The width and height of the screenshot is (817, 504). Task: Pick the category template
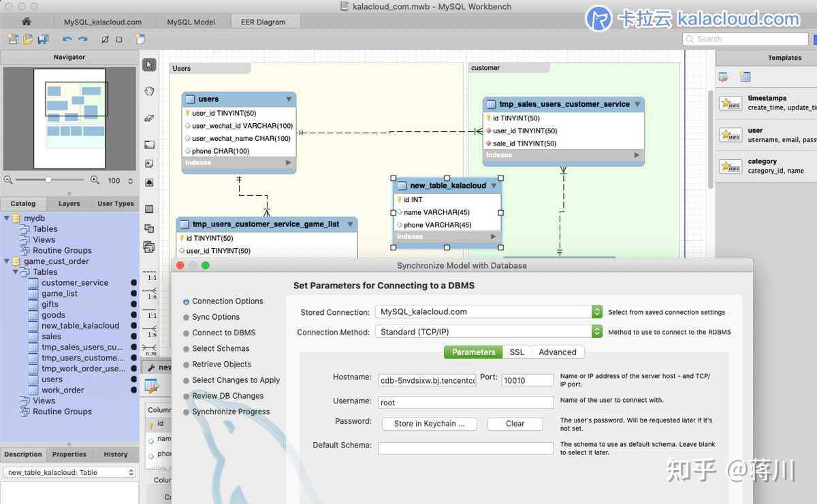[x=767, y=166]
